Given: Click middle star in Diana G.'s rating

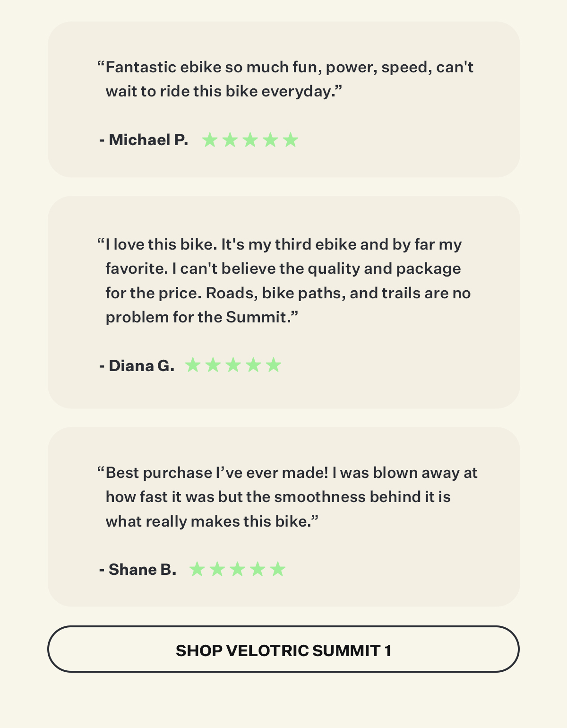Looking at the screenshot, I should (x=233, y=365).
